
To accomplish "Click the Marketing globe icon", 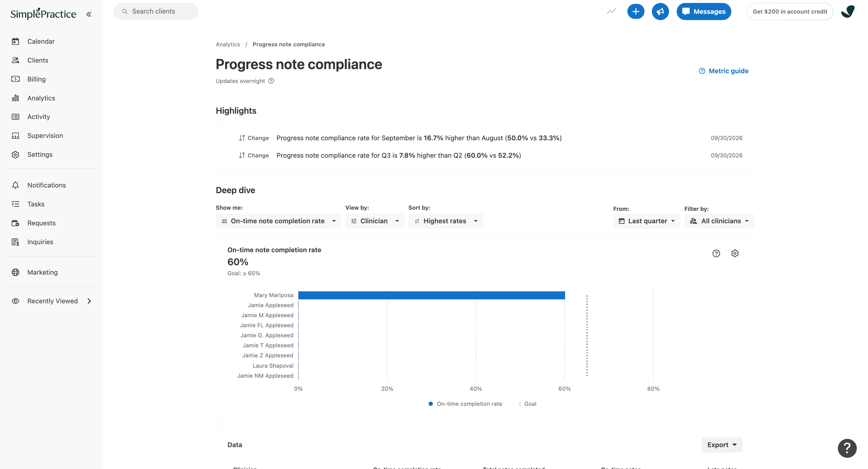I will (x=15, y=272).
